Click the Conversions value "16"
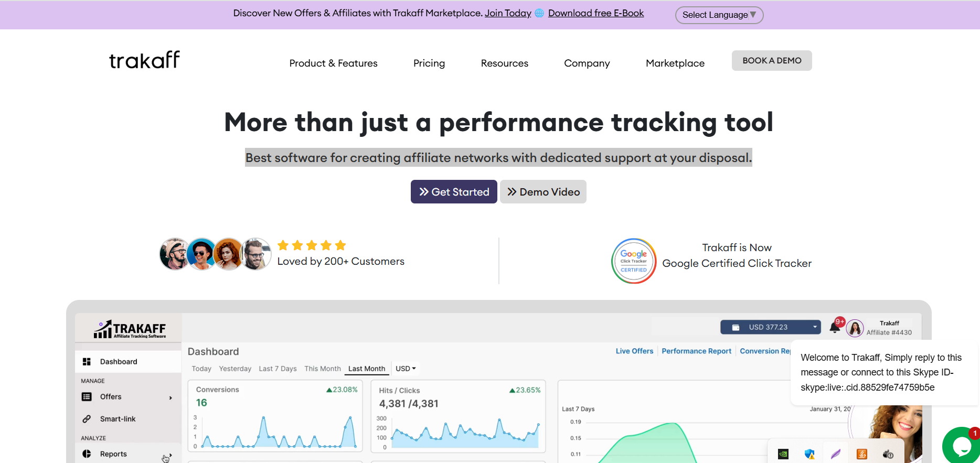The width and height of the screenshot is (980, 463). pyautogui.click(x=201, y=403)
